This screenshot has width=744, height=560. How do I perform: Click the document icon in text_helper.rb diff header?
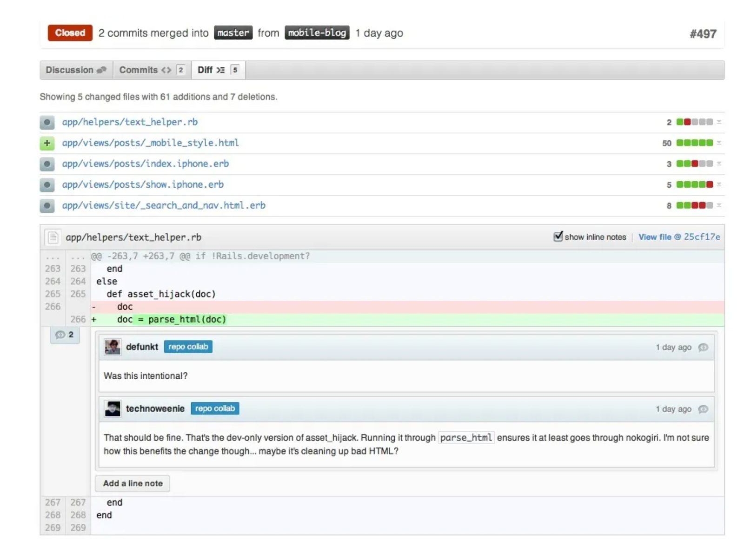[x=53, y=237]
